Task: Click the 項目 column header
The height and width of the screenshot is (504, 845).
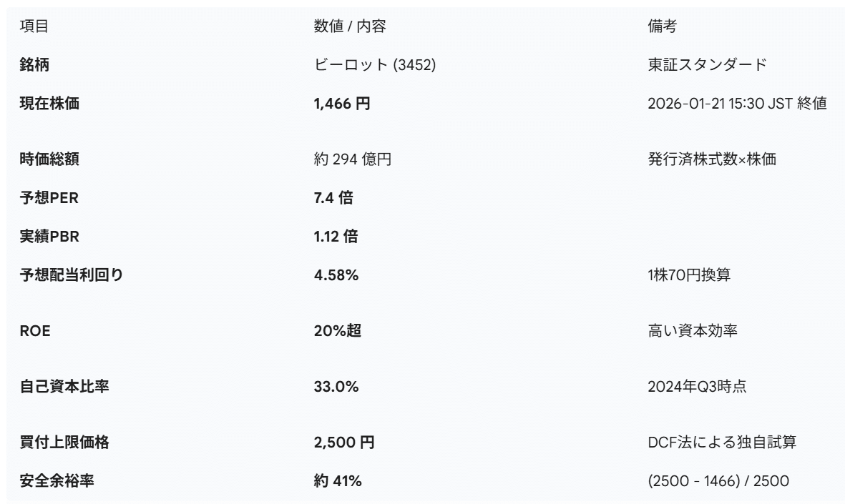Action: pyautogui.click(x=34, y=26)
